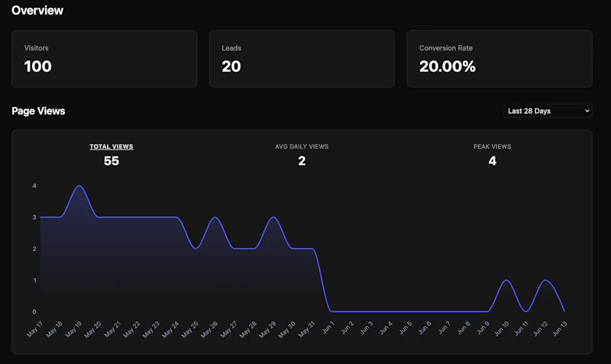Click the Jun 10 peak on chart
The image size is (611, 364).
pos(506,280)
